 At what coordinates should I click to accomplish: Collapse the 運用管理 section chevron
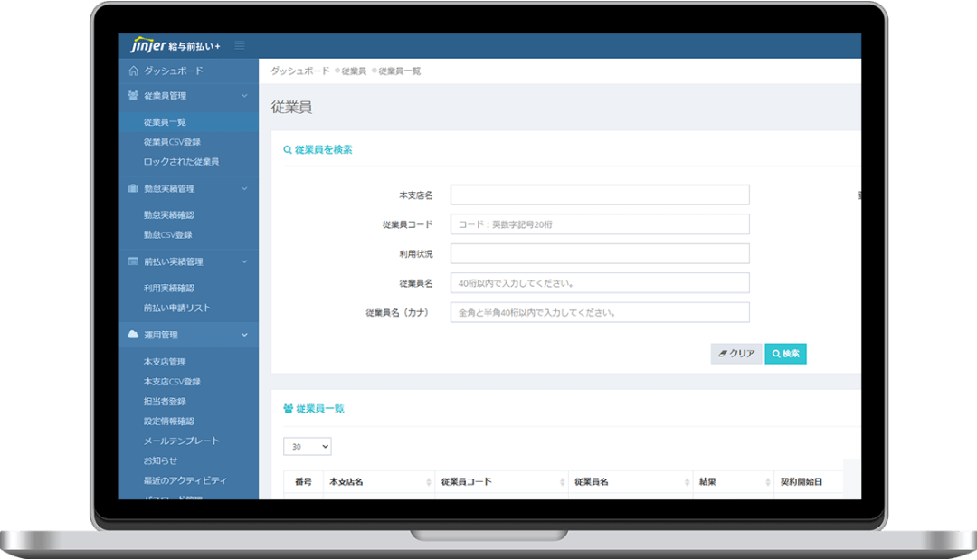pos(244,335)
